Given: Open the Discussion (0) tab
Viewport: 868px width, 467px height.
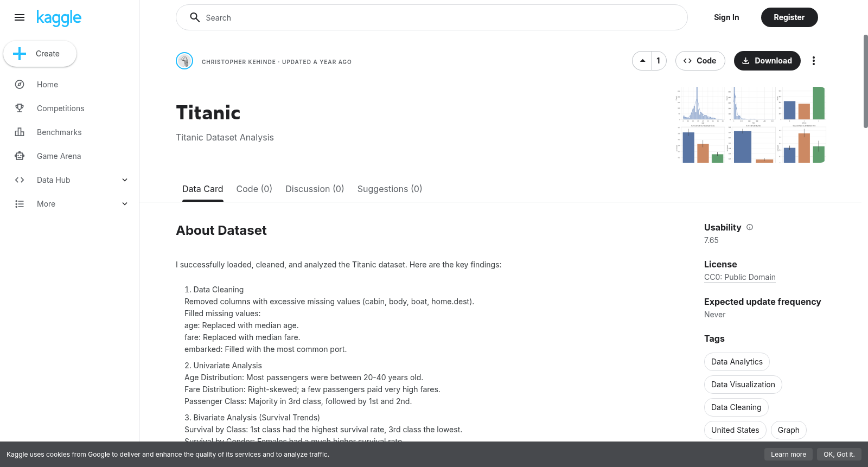Looking at the screenshot, I should (315, 189).
